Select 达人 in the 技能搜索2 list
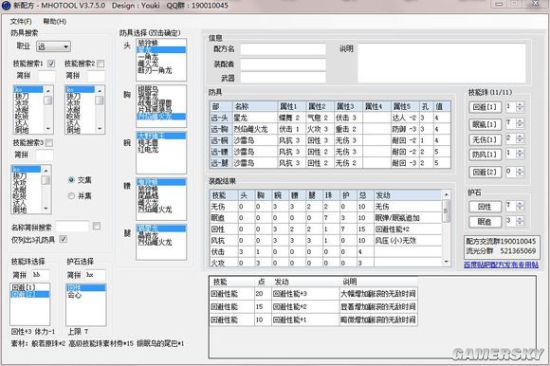Screen dimensions: 550x366 (74, 123)
